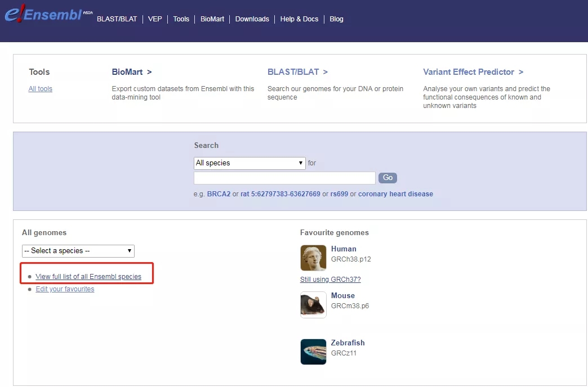Open BLAST/BLAT in top navigation
588x387 pixels.
point(117,19)
